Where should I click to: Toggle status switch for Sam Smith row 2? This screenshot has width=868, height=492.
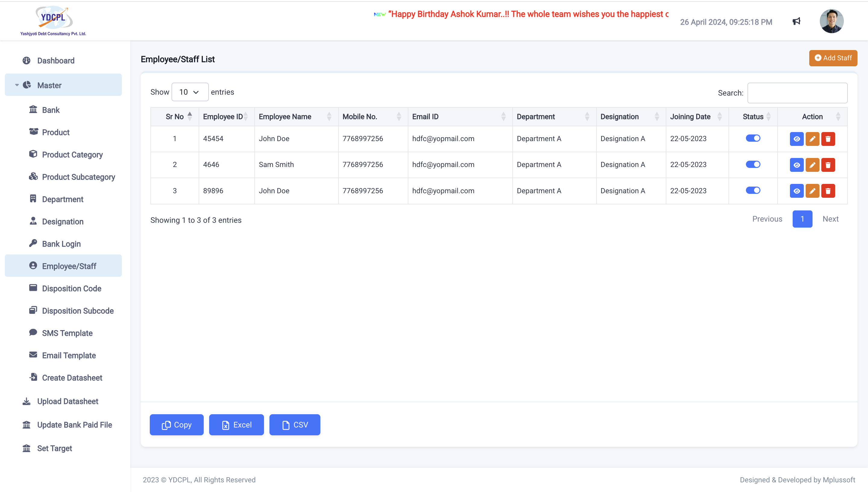click(753, 165)
